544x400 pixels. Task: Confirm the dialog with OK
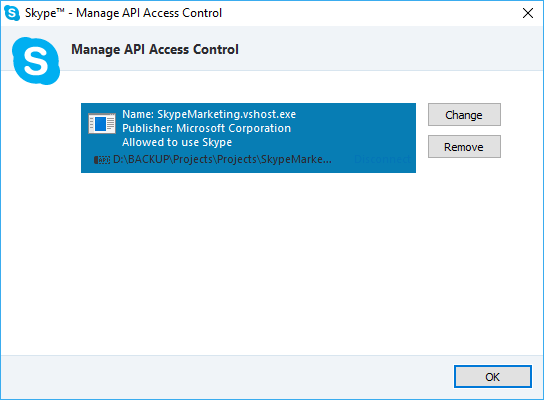point(493,376)
